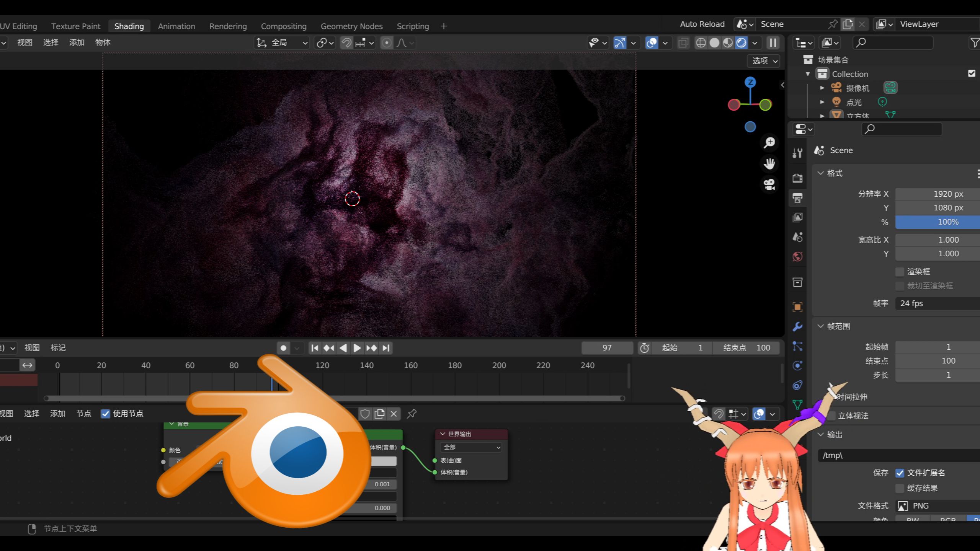Open the Render properties tab
The height and width of the screenshot is (551, 980).
click(x=797, y=178)
